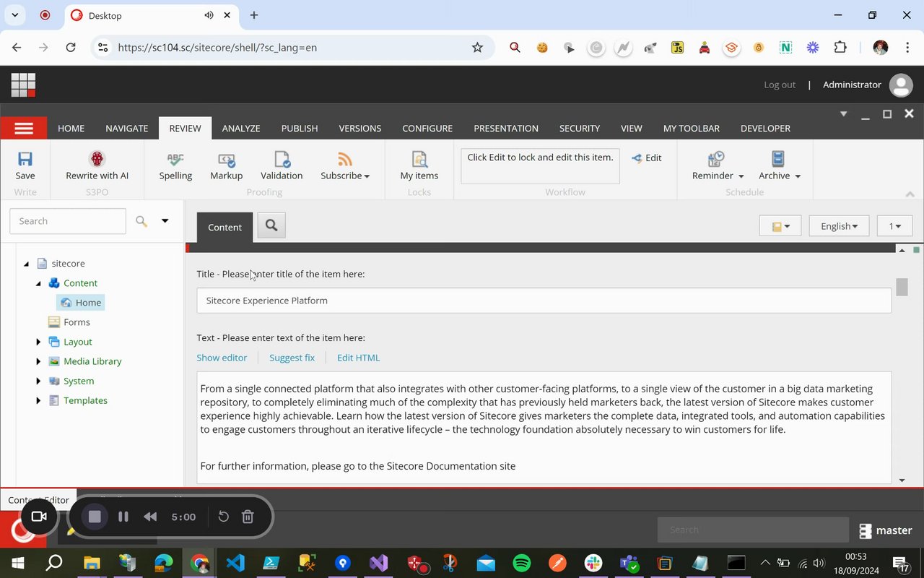Image resolution: width=924 pixels, height=578 pixels.
Task: Expand the System tree node
Action: point(39,381)
